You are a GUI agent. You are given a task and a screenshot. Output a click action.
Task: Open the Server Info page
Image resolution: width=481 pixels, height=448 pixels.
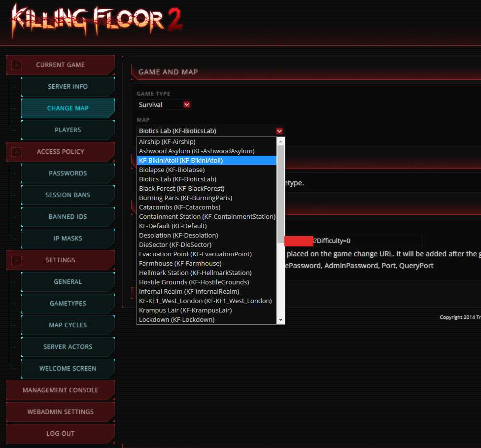pos(68,87)
